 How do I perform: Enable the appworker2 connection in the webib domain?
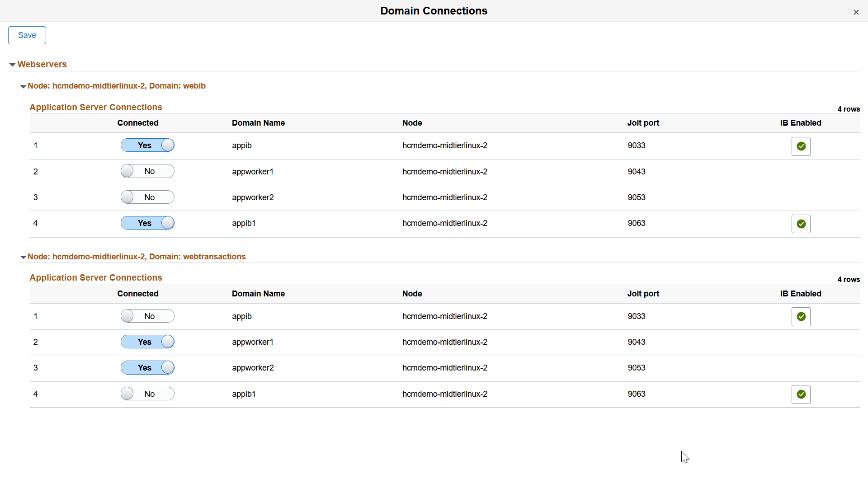coord(147,197)
